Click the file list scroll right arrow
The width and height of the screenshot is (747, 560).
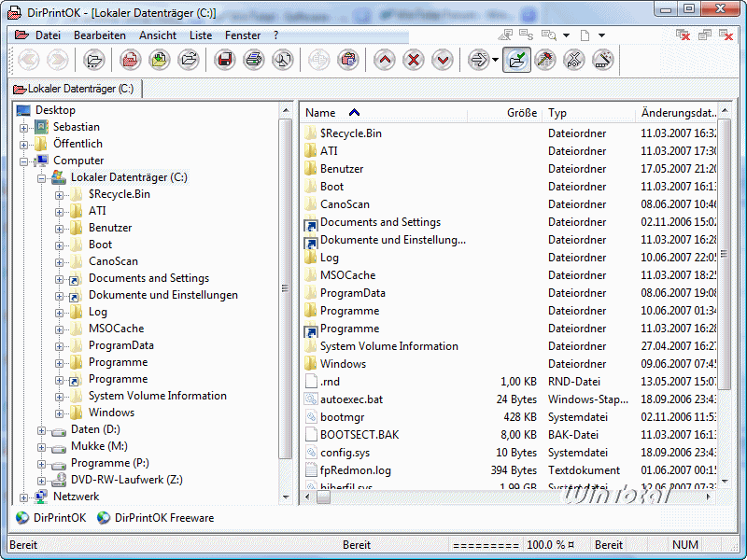(709, 497)
